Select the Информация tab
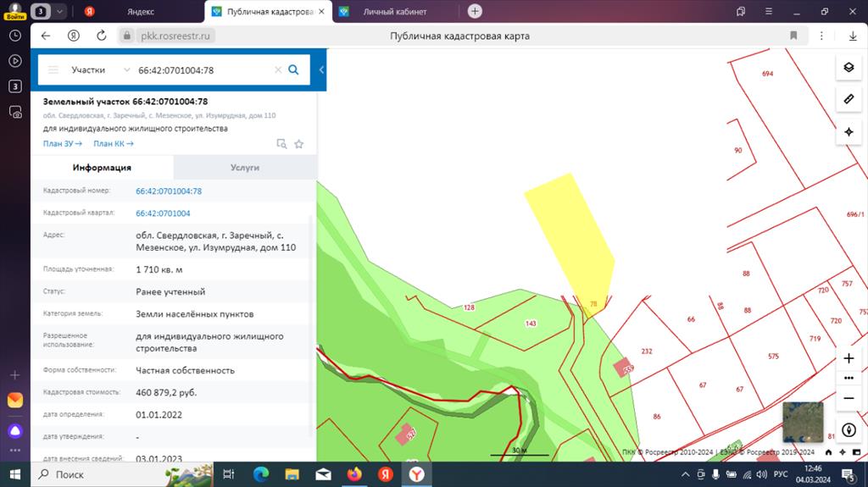The height and width of the screenshot is (487, 868). pos(102,167)
